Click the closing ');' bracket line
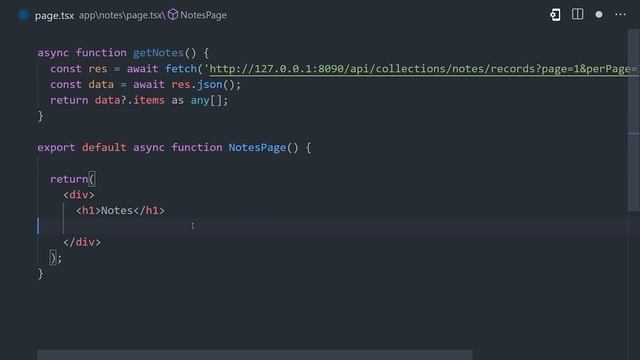The height and width of the screenshot is (360, 640). point(56,258)
